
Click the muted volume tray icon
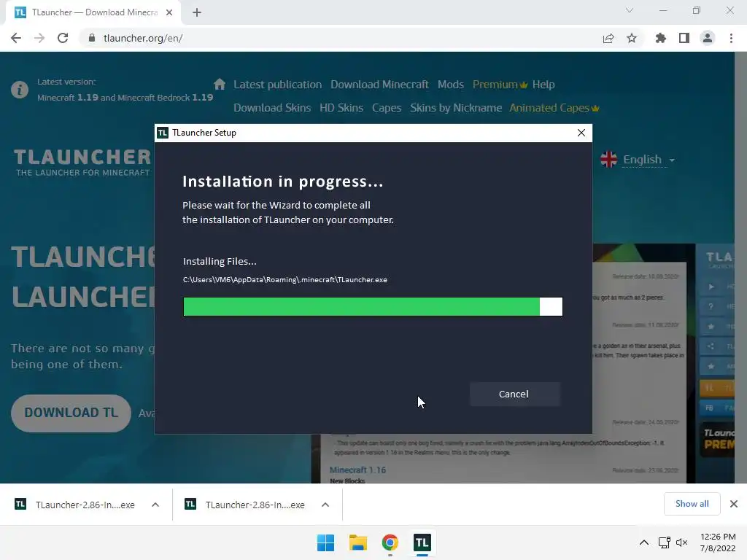(x=682, y=542)
